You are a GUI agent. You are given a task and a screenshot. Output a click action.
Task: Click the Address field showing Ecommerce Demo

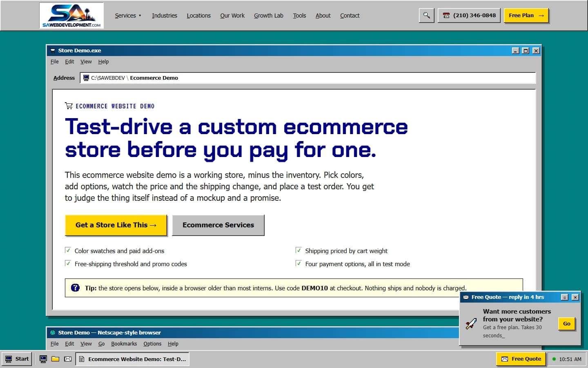tap(308, 78)
